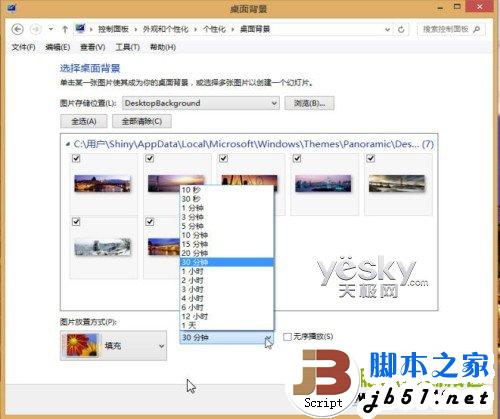
Task: Click 外观和个性化 breadcrumb
Action: (166, 29)
